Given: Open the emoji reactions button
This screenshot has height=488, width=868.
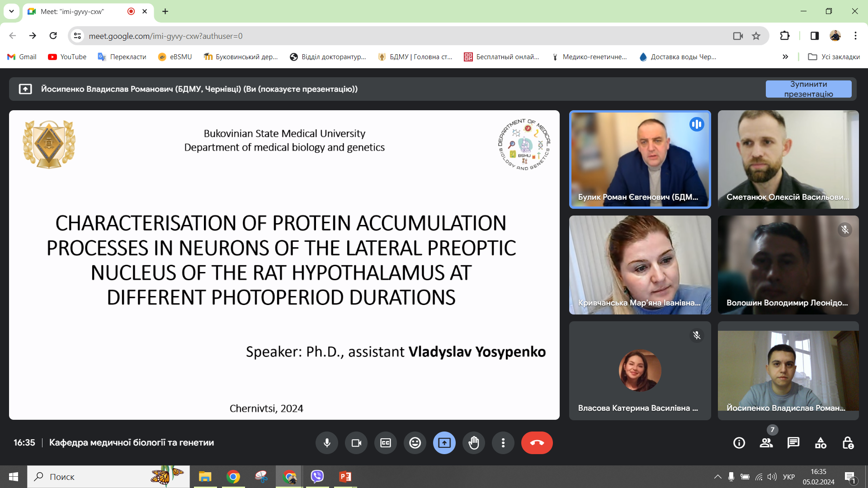Looking at the screenshot, I should [x=415, y=443].
